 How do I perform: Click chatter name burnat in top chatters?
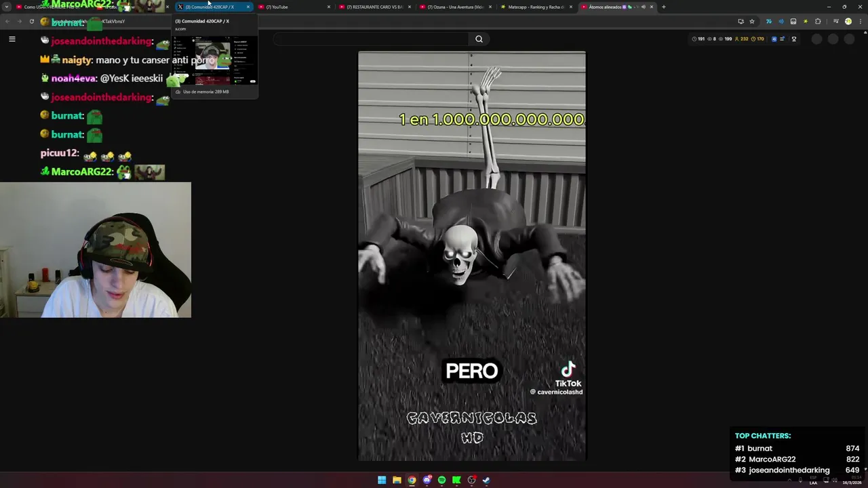(759, 448)
